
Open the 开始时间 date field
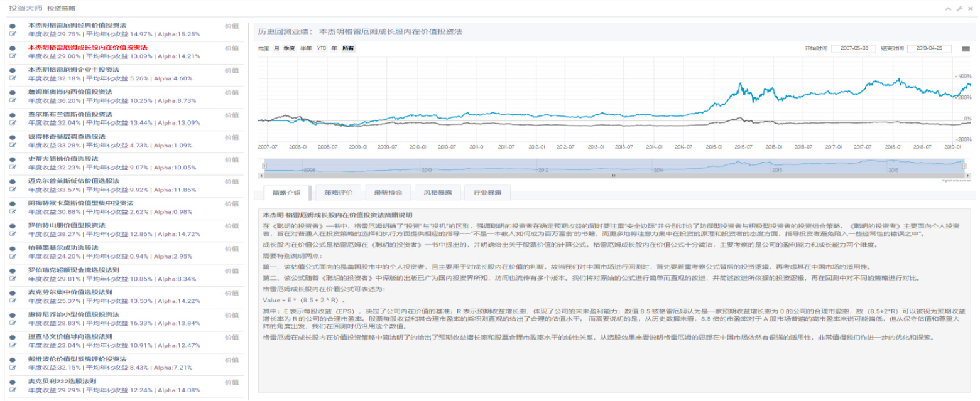click(852, 48)
